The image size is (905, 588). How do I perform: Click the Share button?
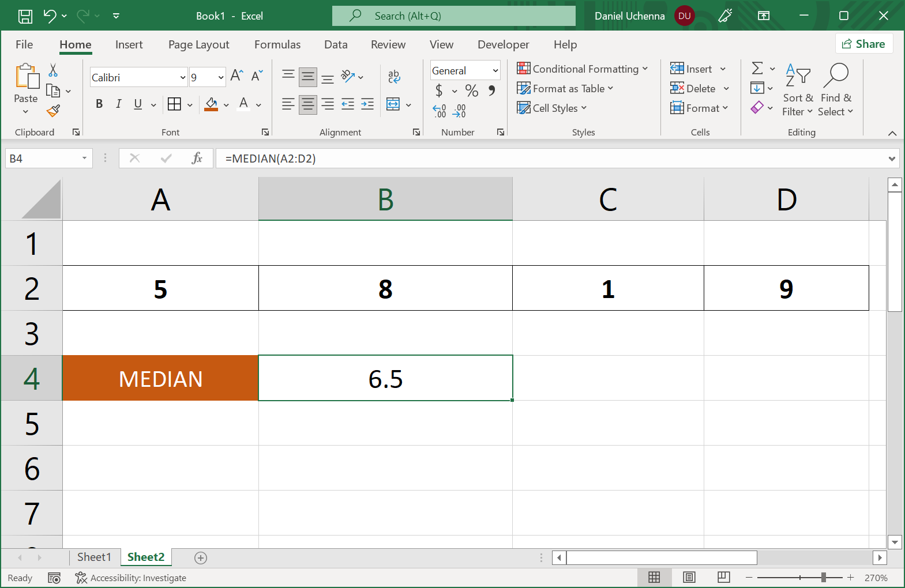[863, 44]
